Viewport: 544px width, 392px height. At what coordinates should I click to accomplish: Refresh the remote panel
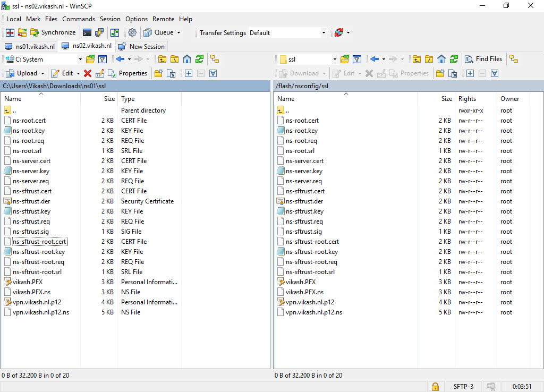pyautogui.click(x=454, y=59)
